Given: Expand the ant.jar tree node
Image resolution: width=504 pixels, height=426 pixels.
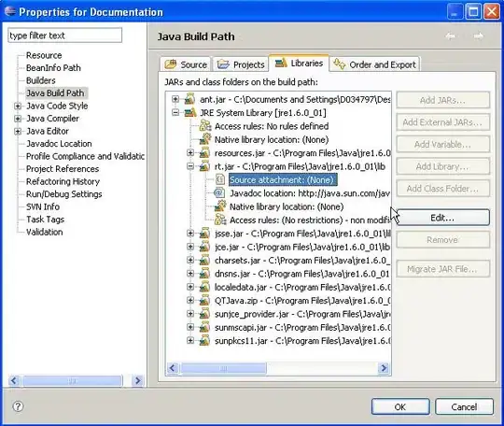Looking at the screenshot, I should pos(175,99).
